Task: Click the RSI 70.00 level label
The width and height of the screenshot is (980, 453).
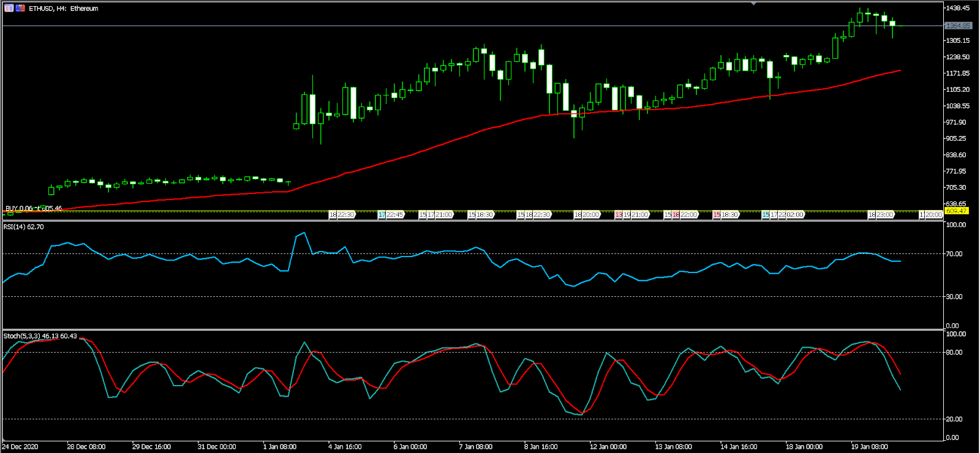Action: [x=954, y=254]
